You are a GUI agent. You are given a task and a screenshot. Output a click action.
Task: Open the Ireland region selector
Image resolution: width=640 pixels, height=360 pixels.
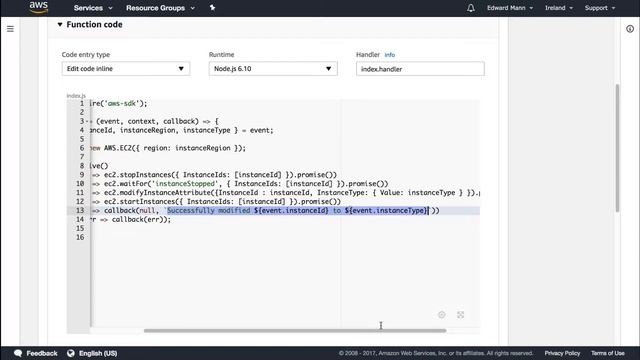coord(558,8)
